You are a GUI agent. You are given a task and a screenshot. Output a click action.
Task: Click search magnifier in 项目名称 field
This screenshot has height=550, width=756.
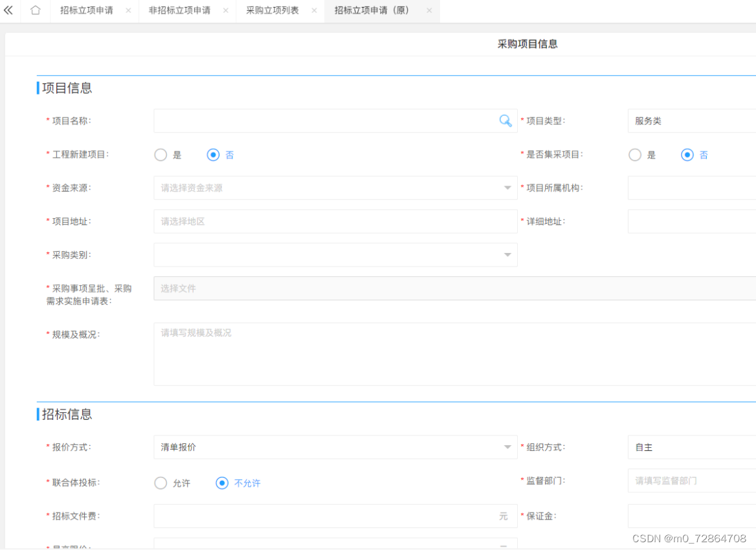(x=506, y=120)
